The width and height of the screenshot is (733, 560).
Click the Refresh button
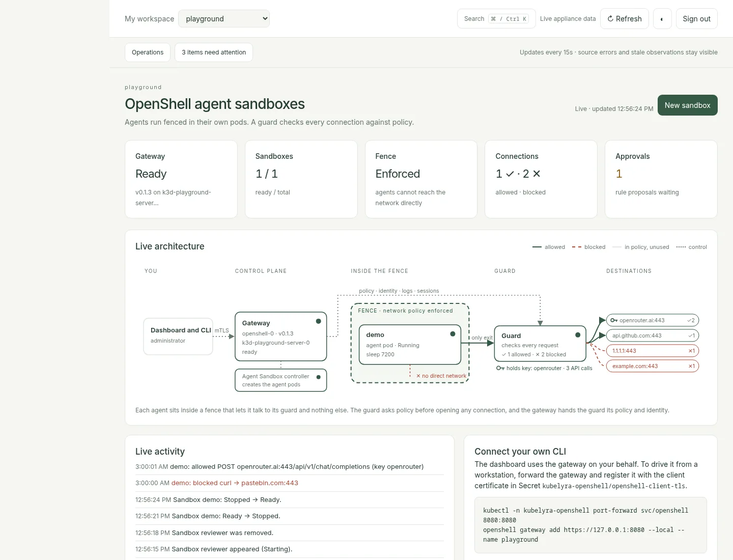[625, 19]
